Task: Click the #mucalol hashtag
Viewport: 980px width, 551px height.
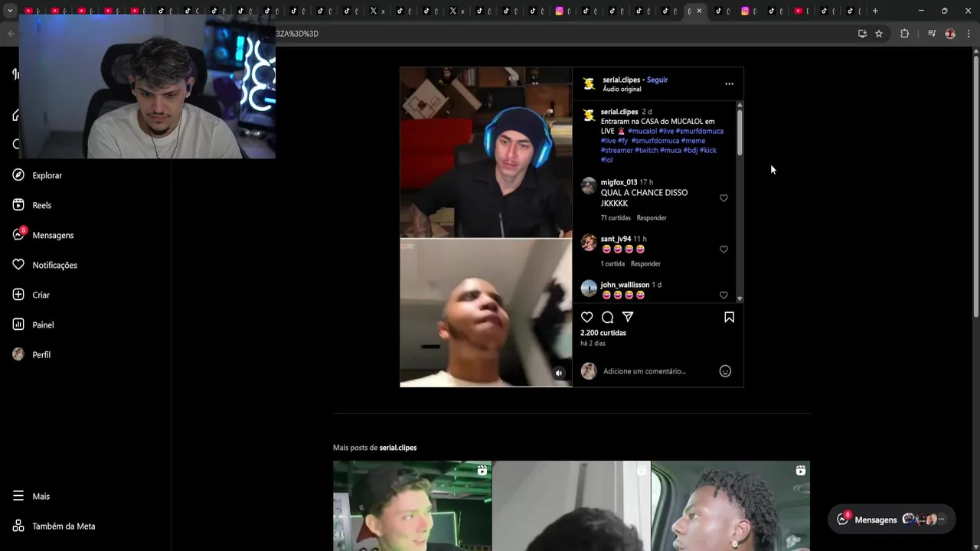Action: pyautogui.click(x=642, y=131)
